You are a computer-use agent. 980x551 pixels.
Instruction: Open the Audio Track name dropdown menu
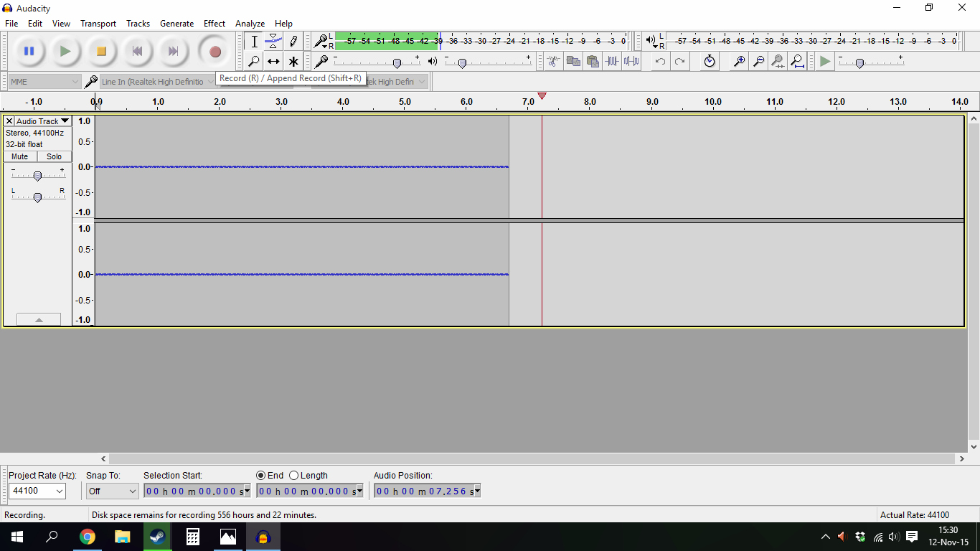(65, 121)
